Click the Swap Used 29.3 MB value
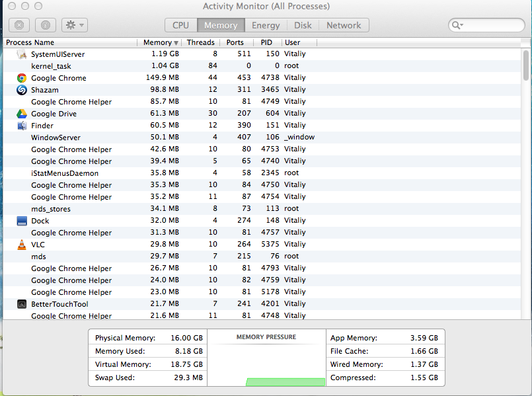This screenshot has width=532, height=396. [x=188, y=377]
